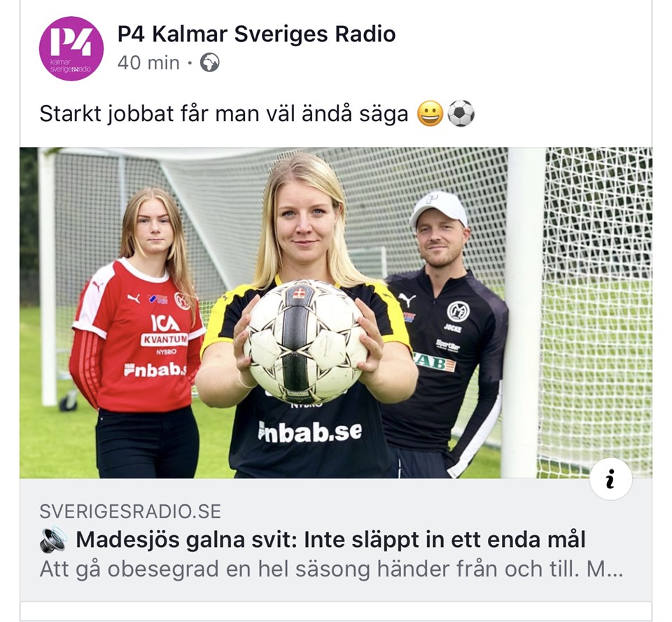Open the P4 Kalmar Sveriges Radio page name
Screen dimensions: 672x622
[x=256, y=34]
